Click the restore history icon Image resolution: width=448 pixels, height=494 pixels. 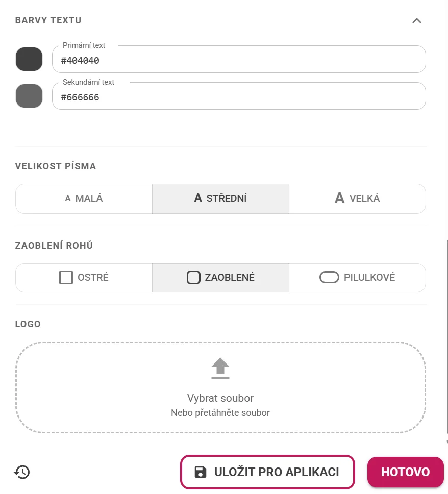[x=22, y=472]
